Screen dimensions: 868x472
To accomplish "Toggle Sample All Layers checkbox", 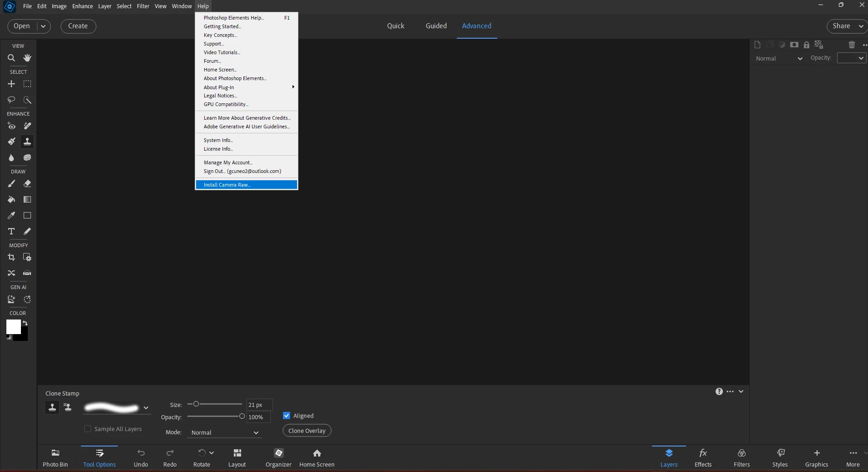I will point(88,429).
